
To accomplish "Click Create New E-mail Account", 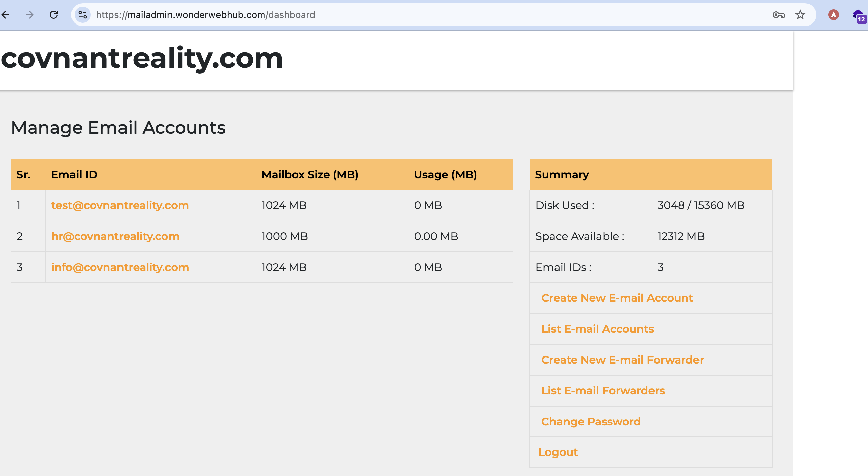I will (x=617, y=298).
